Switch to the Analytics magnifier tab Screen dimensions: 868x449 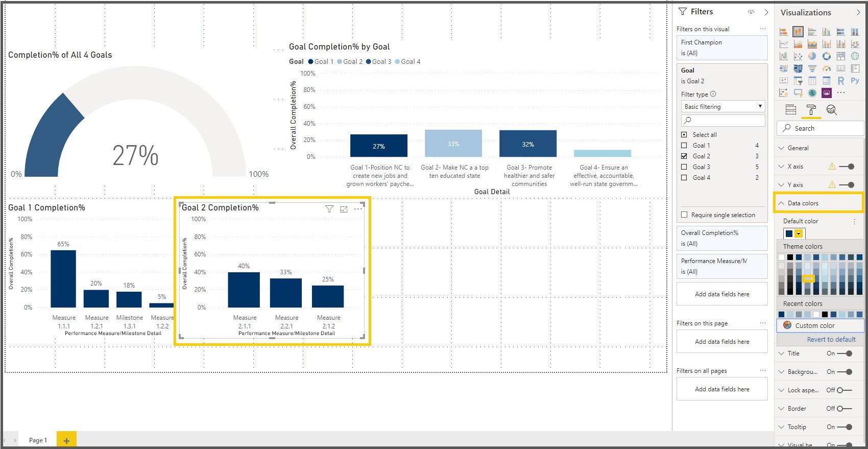coord(832,110)
